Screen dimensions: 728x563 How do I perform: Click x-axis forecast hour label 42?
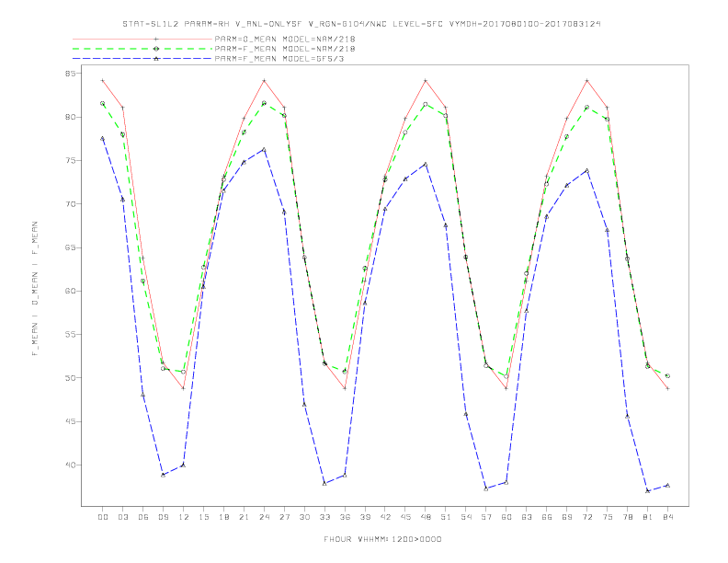pyautogui.click(x=385, y=517)
